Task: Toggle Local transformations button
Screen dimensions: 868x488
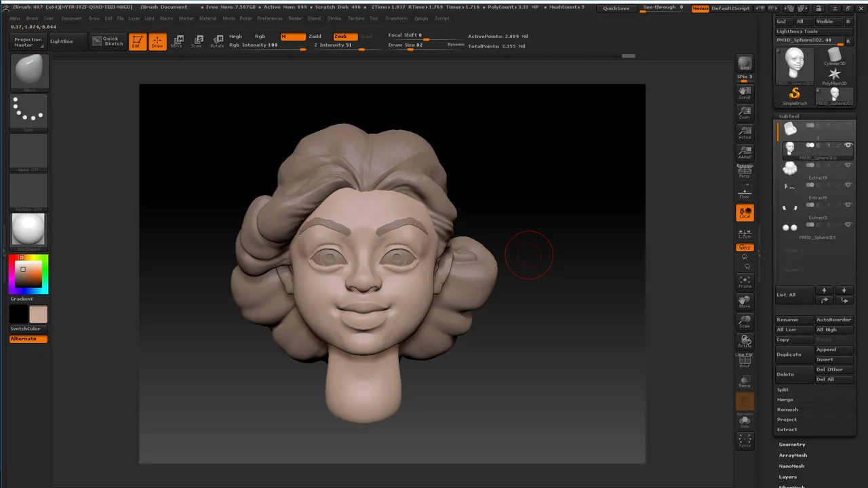Action: (x=745, y=213)
